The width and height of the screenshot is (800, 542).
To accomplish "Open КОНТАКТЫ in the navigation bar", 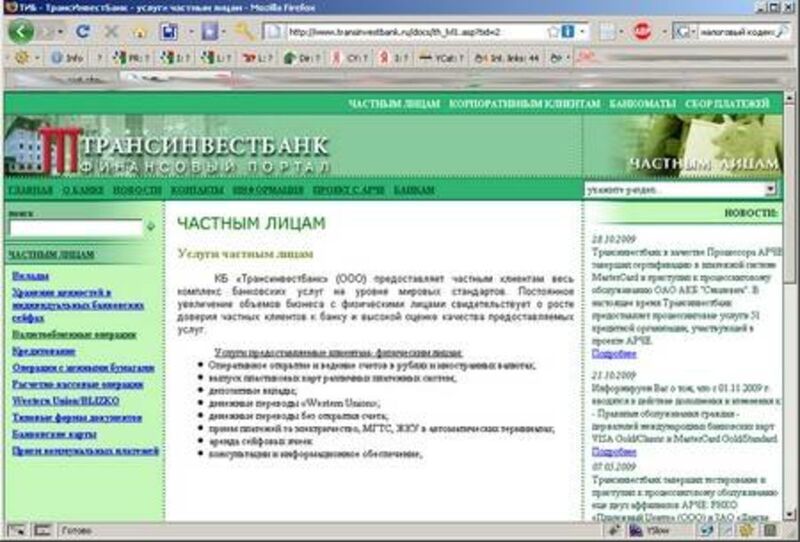I will pyautogui.click(x=197, y=190).
